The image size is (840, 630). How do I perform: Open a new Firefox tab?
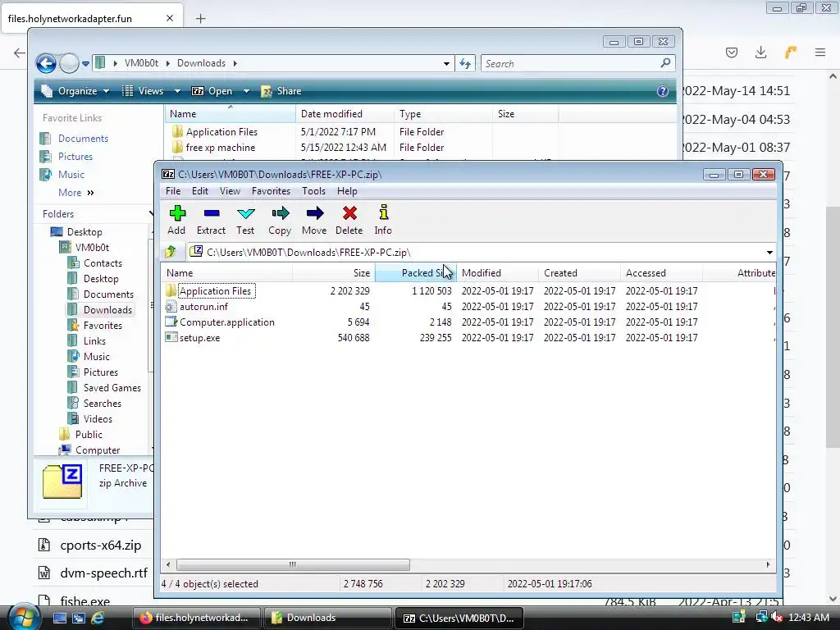pos(200,19)
